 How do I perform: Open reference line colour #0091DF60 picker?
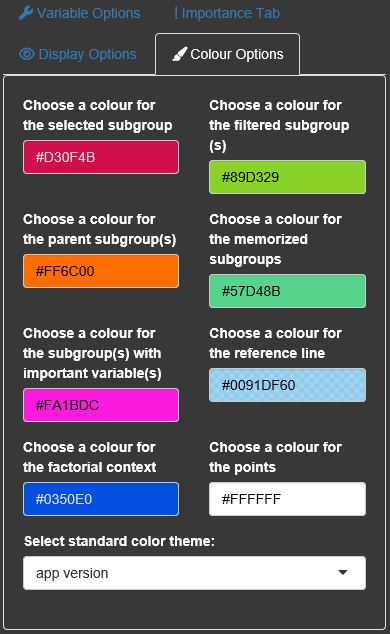[x=287, y=385]
